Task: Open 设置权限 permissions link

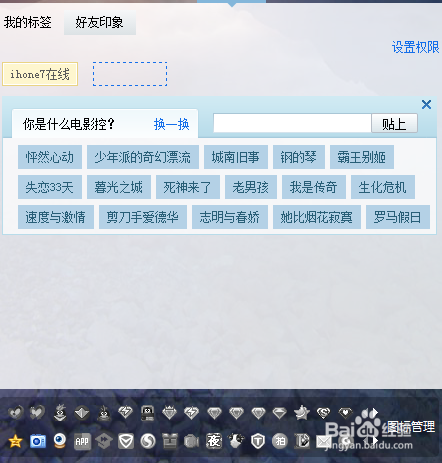Action: (416, 47)
